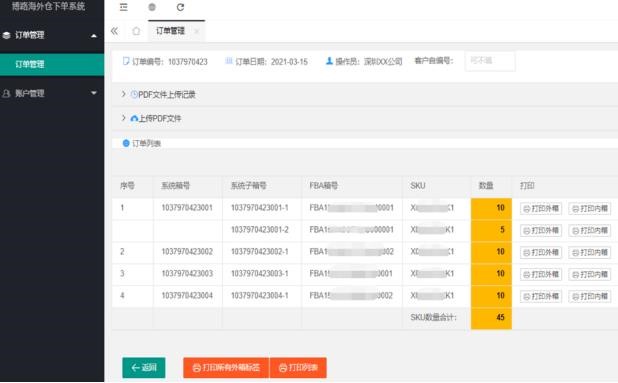Click 打印外箱 for row 1037970423001-1
This screenshot has width=618, height=383.
pyautogui.click(x=541, y=208)
